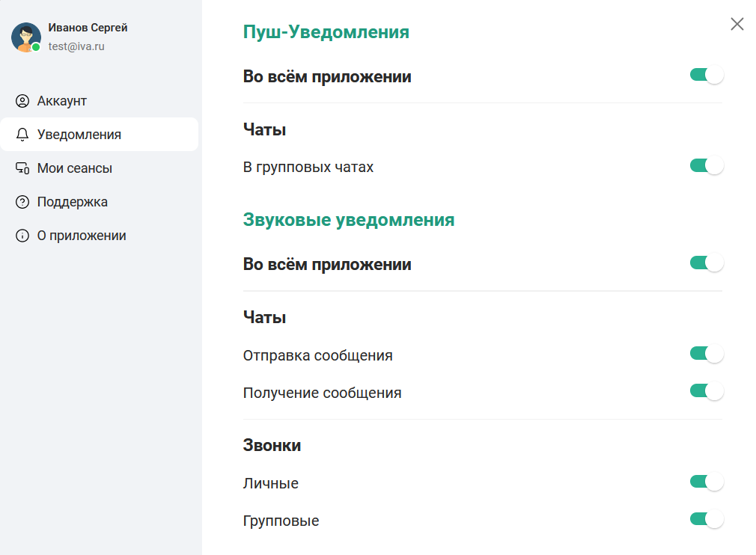The image size is (756, 555).
Task: Switch to the Поддержка section
Action: [73, 201]
